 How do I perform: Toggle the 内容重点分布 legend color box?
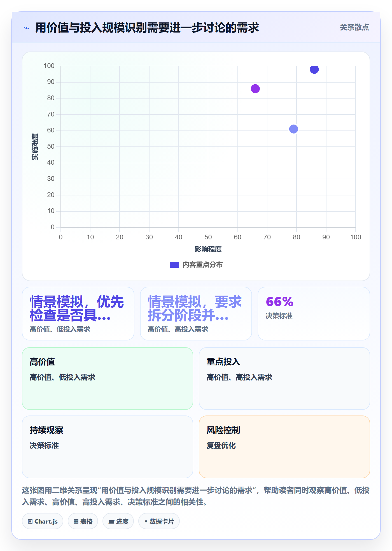(174, 265)
